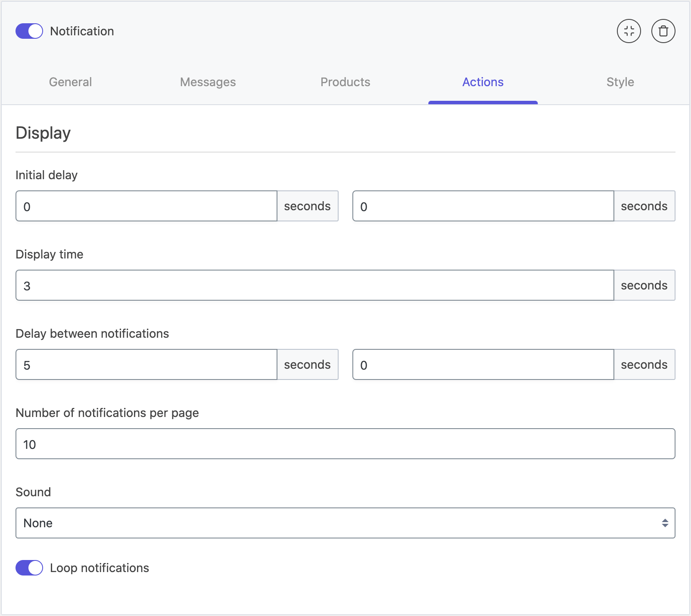Open the Style tab
691x616 pixels.
[x=620, y=82]
